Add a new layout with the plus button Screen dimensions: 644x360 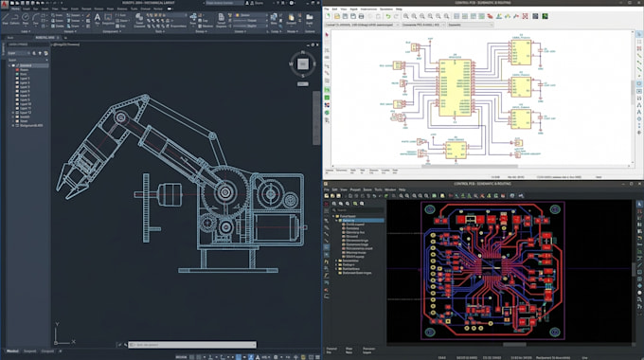point(61,351)
